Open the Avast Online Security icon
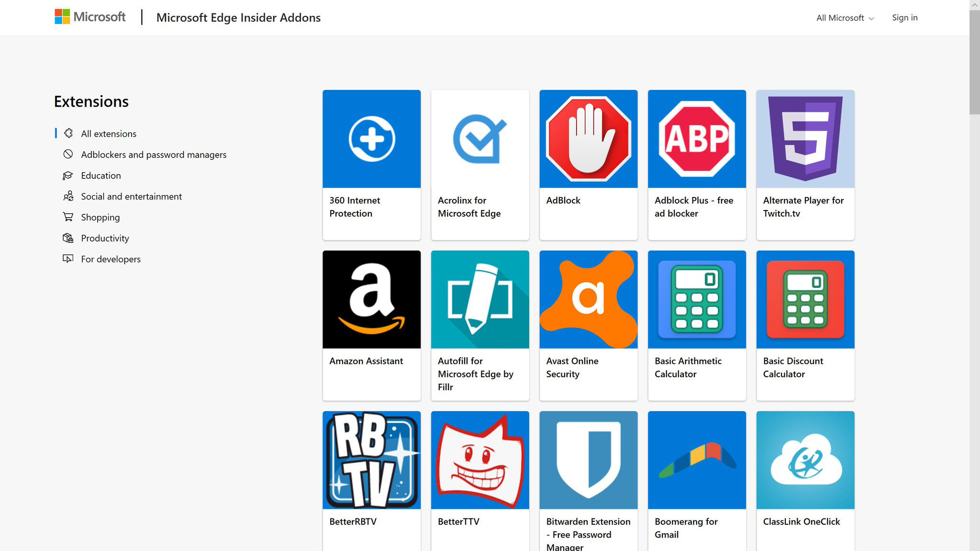Screen dimensions: 980x551 click(x=588, y=299)
